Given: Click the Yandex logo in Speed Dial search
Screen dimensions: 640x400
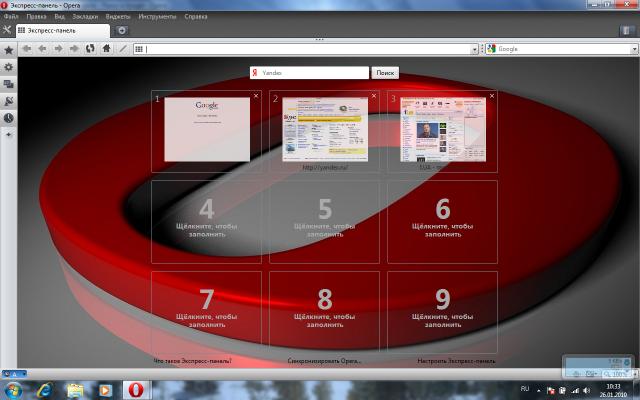Looking at the screenshot, I should pos(255,73).
